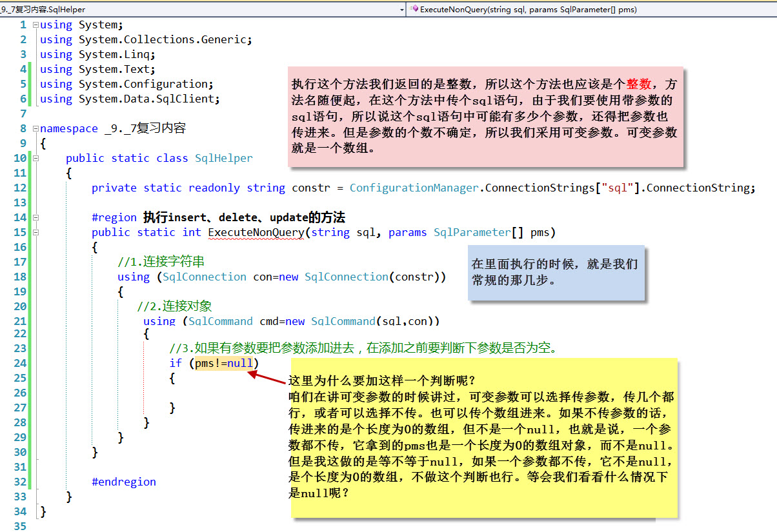Click the 'params' keyword on line 15

(407, 232)
